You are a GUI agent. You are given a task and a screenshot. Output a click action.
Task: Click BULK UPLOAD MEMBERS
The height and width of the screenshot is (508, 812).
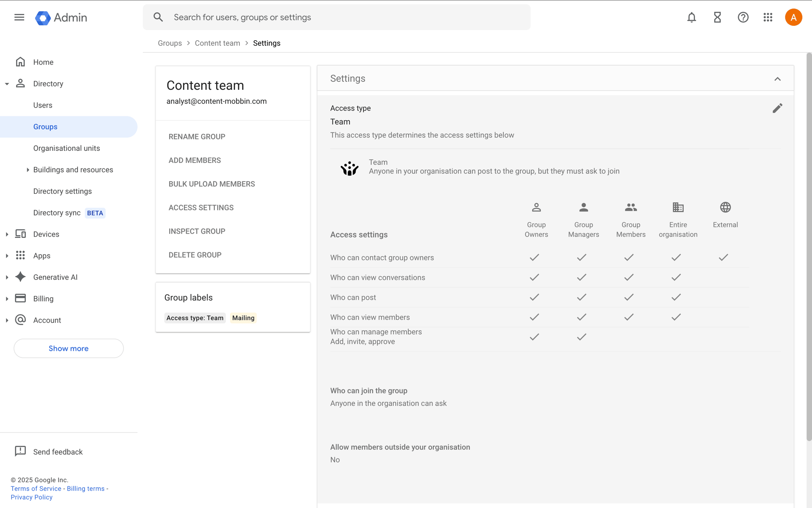pos(211,184)
